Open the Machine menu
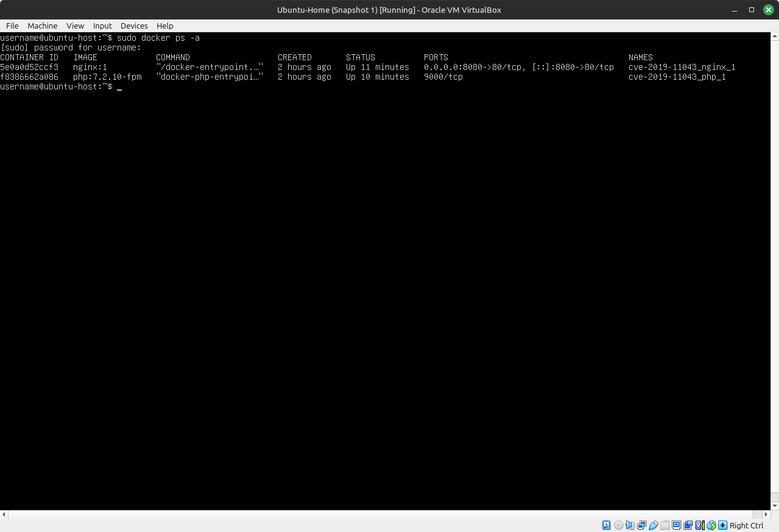Viewport: 779px width, 532px height. pos(42,26)
